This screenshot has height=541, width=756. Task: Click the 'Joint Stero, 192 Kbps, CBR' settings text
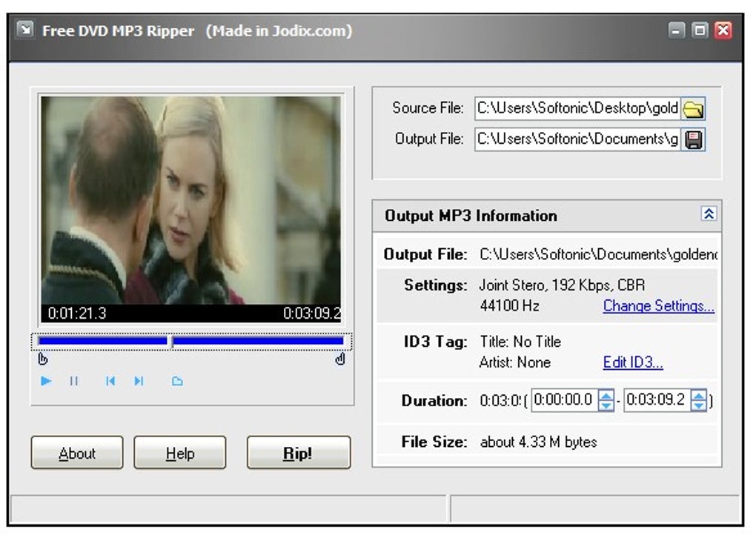(562, 285)
